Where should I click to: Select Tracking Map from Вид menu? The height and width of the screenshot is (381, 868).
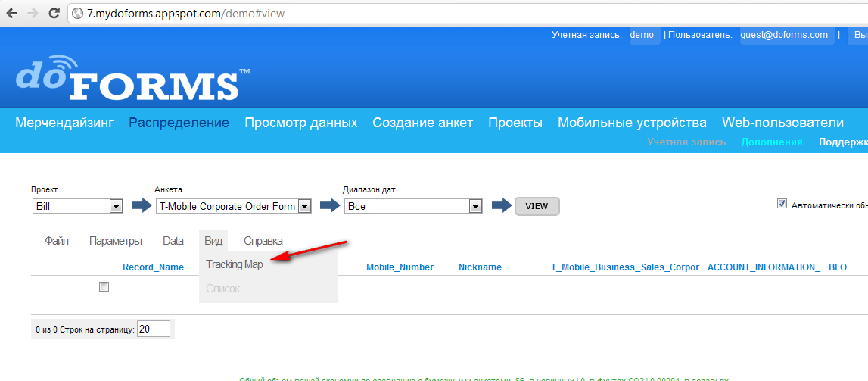point(235,265)
